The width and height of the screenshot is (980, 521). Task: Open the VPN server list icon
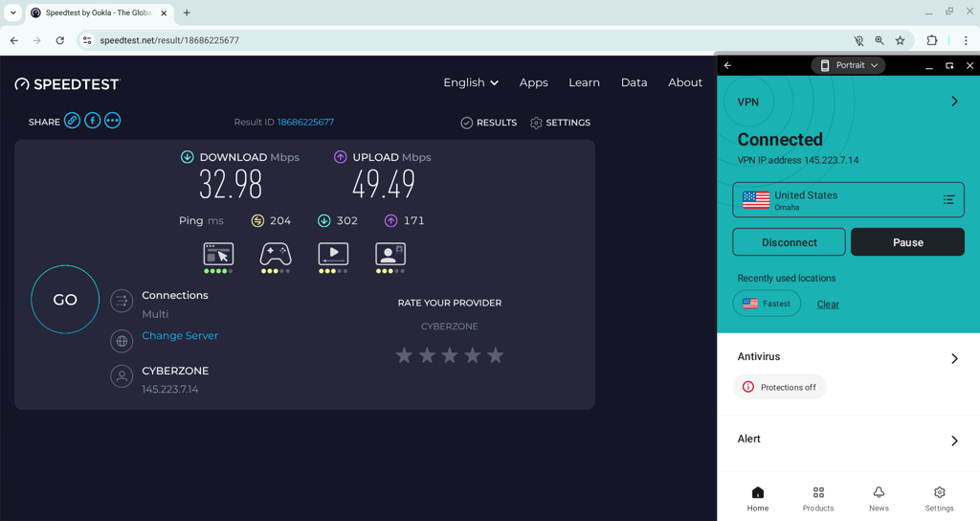[948, 199]
